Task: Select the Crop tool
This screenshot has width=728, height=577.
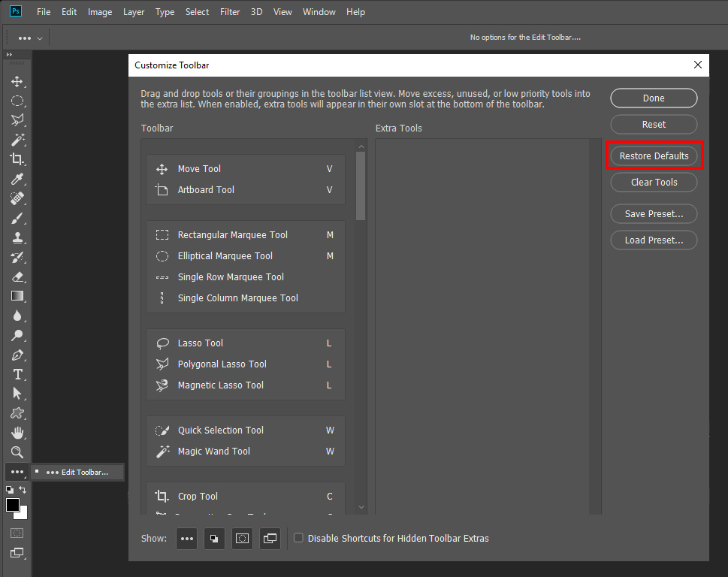Action: click(17, 159)
